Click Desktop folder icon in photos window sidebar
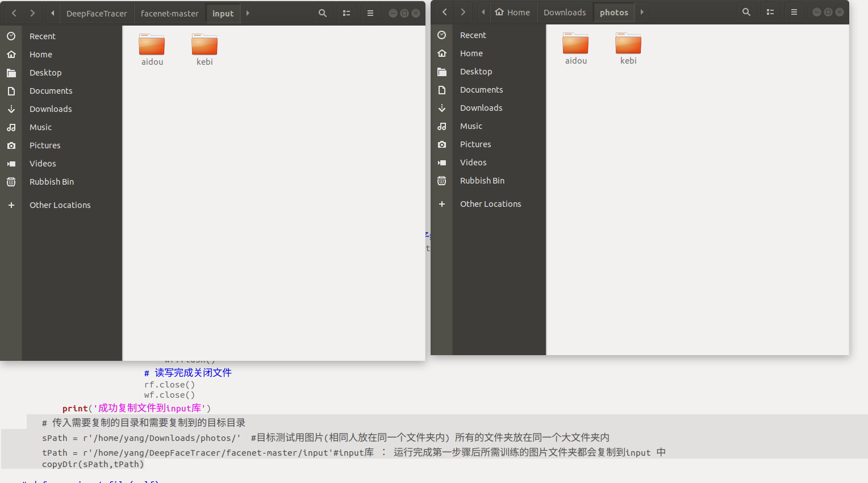This screenshot has height=483, width=868. tap(441, 72)
